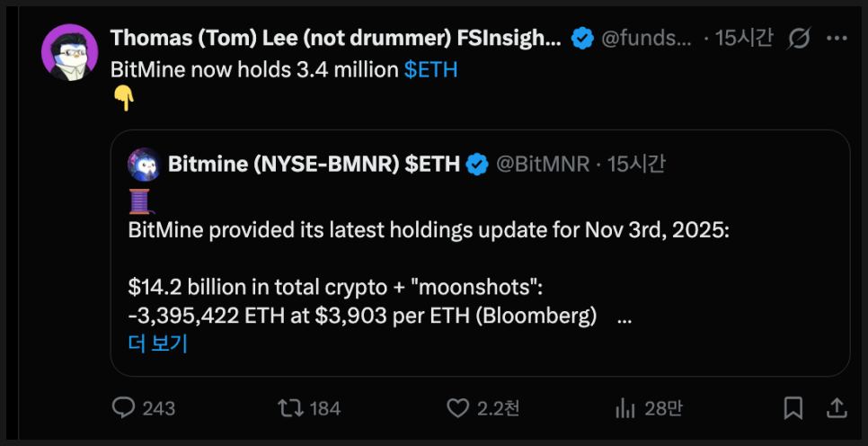Click the quoted post's 15시간 timestamp

click(x=636, y=164)
